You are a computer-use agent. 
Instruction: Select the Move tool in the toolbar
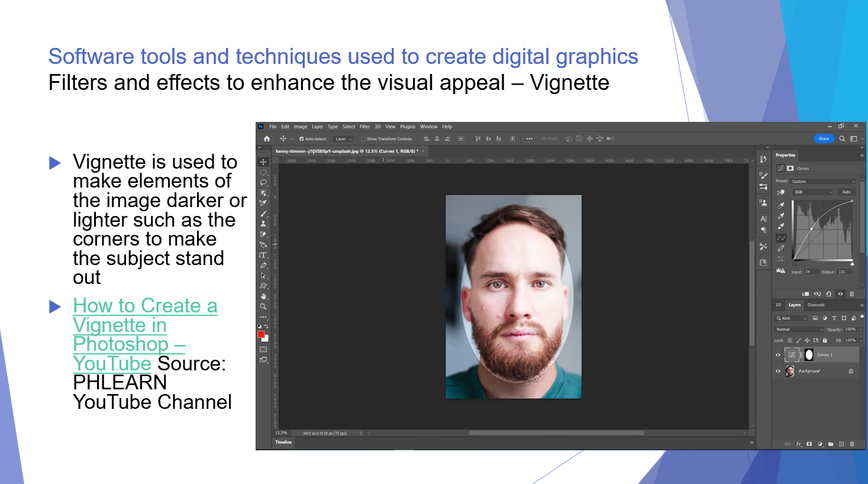(263, 162)
